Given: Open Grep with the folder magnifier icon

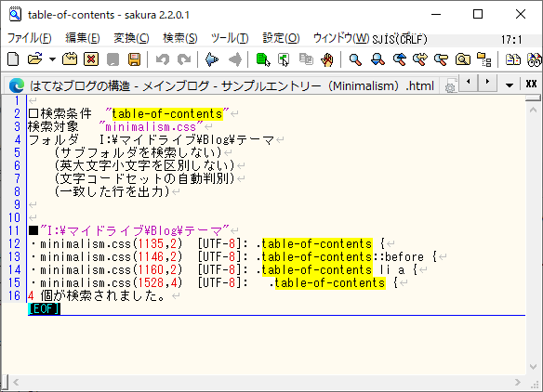Looking at the screenshot, I should pos(463,59).
